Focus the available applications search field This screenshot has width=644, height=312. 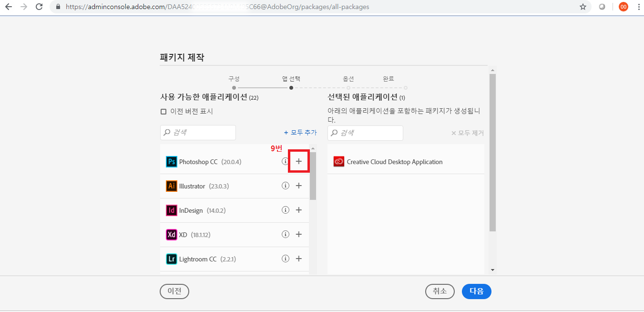[x=198, y=133]
